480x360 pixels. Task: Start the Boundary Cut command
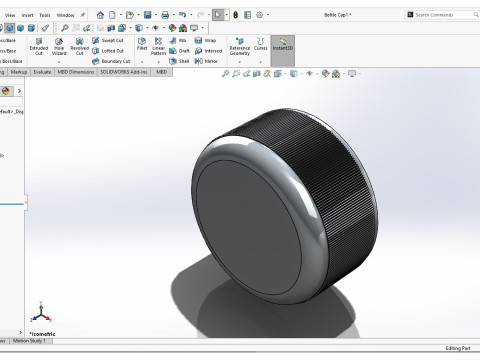click(x=111, y=61)
